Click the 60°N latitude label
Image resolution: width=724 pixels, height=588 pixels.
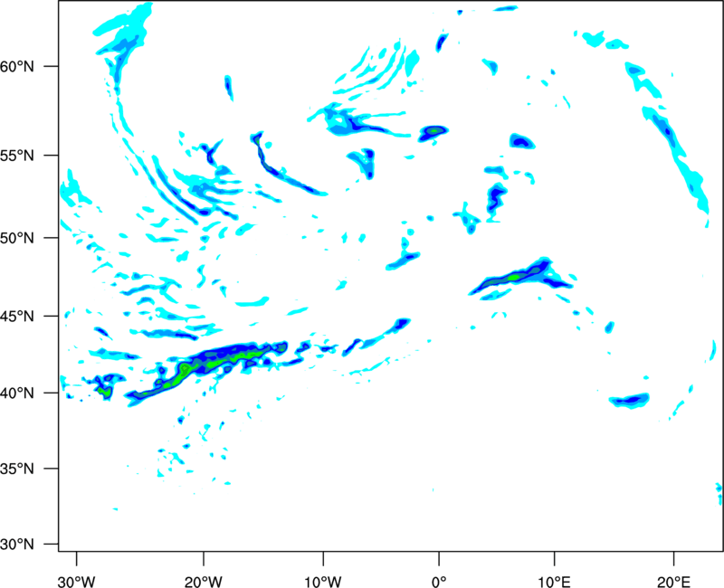tap(17, 66)
